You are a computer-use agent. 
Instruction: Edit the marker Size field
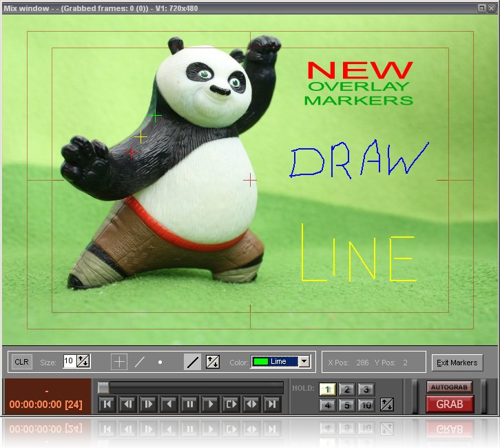69,361
